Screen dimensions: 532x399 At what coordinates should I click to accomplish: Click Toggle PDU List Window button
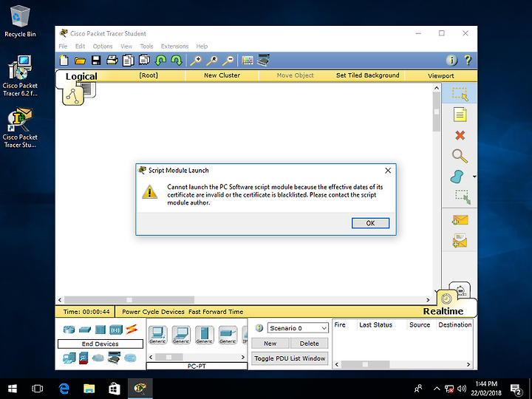coord(290,358)
